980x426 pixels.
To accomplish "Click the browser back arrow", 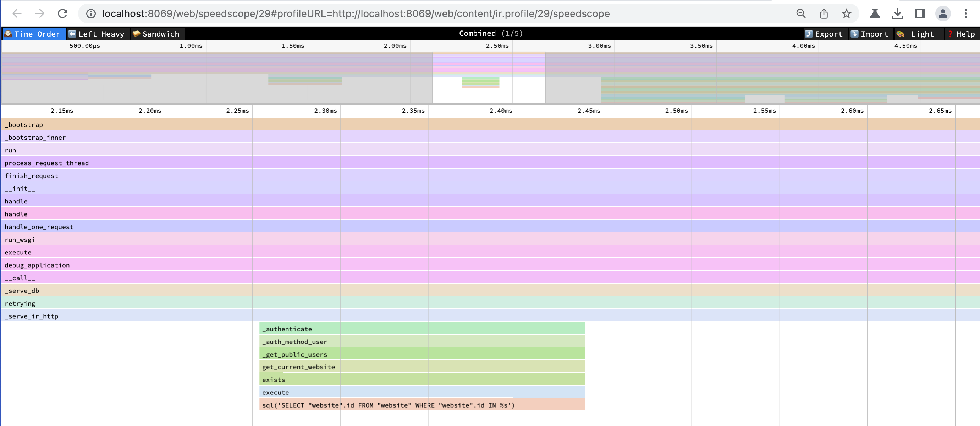I will click(17, 14).
